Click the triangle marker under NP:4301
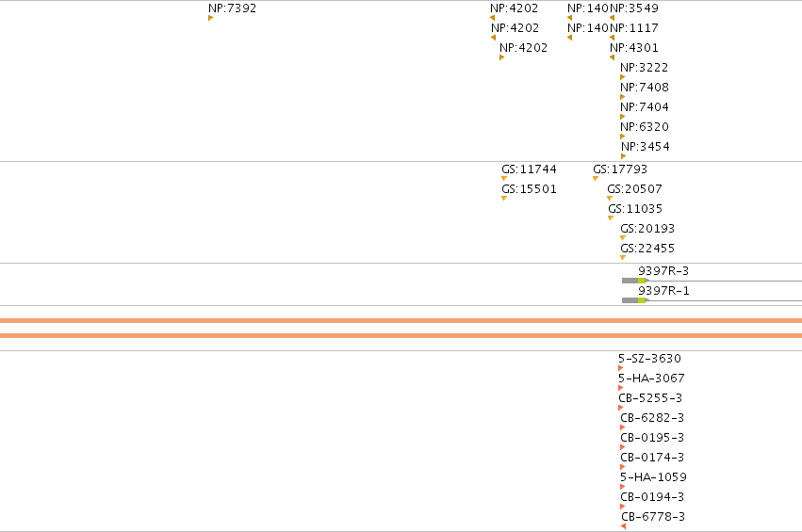The image size is (802, 532). (x=613, y=57)
